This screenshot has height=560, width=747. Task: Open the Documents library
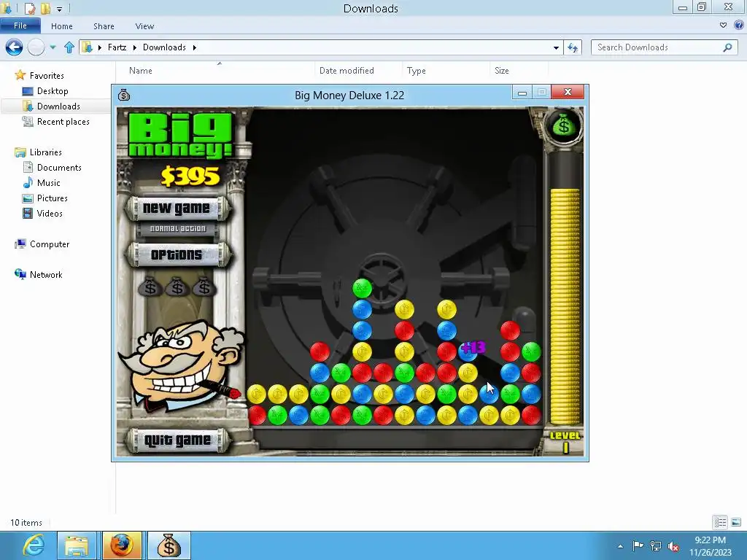click(59, 168)
